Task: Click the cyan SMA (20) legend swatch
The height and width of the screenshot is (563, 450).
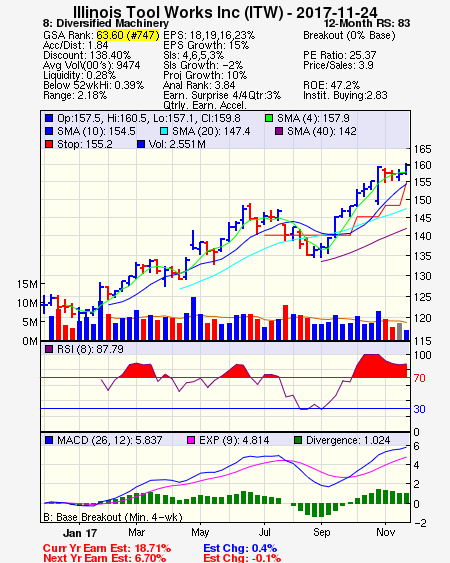Action: [164, 131]
